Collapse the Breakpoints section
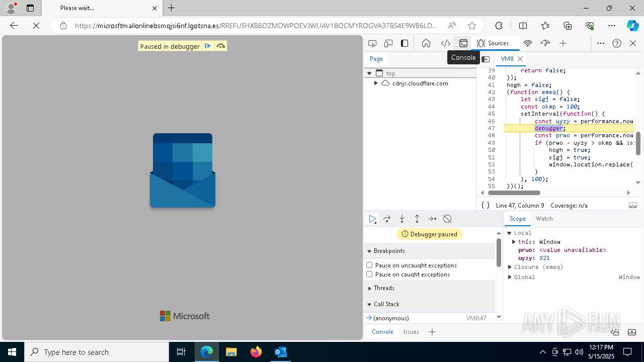The height and width of the screenshot is (362, 644). coord(430,251)
